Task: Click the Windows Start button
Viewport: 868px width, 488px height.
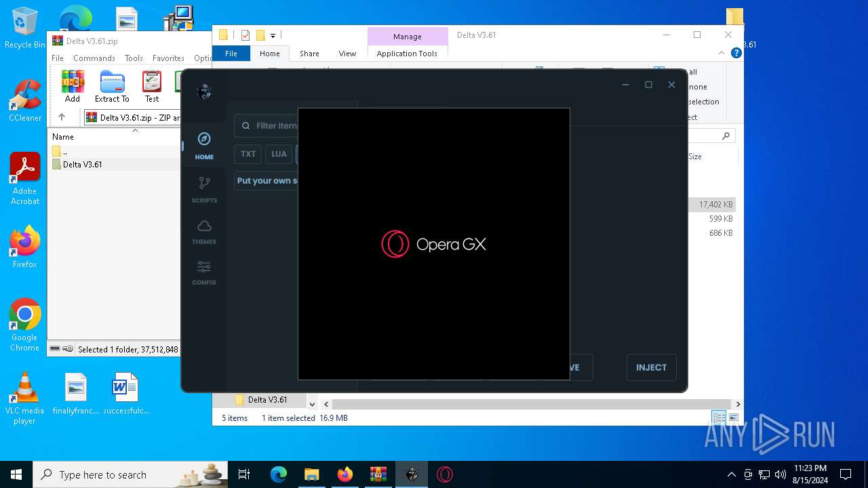Action: tap(16, 474)
